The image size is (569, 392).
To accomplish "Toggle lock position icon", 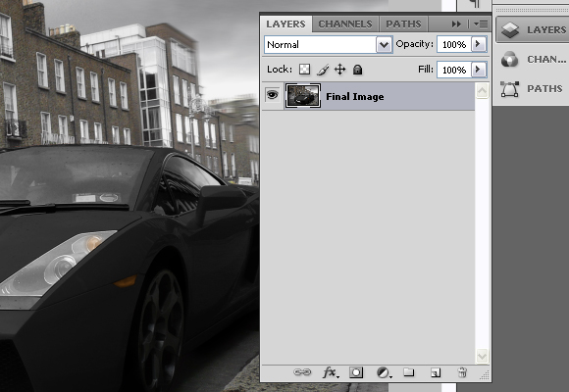I will (339, 70).
